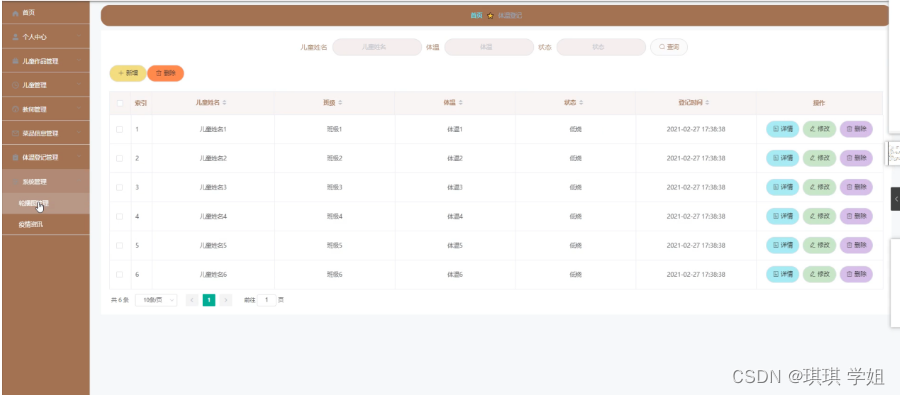Expand the 个人中心 sidebar menu
This screenshot has width=900, height=395.
(x=45, y=36)
